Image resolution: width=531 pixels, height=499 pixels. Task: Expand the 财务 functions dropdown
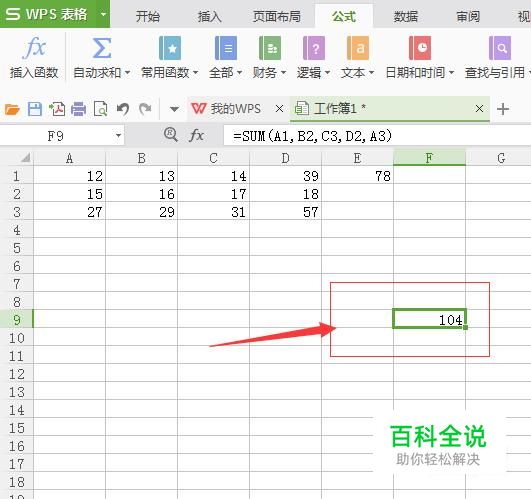point(283,72)
